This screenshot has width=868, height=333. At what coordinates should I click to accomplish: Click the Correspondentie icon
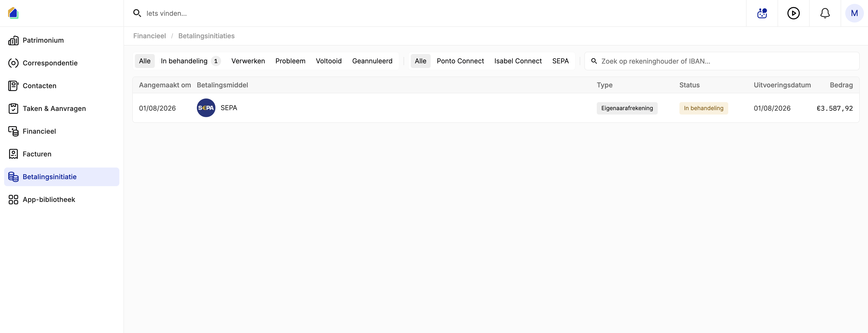point(13,63)
